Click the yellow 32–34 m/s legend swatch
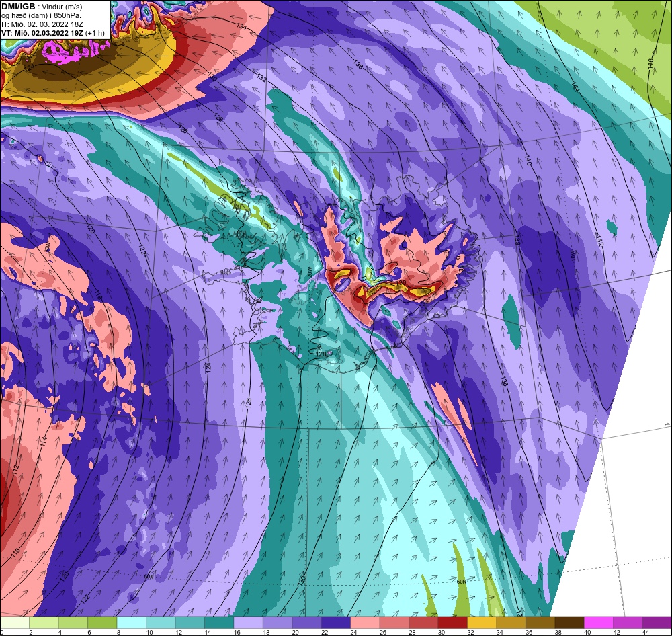 coord(482,622)
